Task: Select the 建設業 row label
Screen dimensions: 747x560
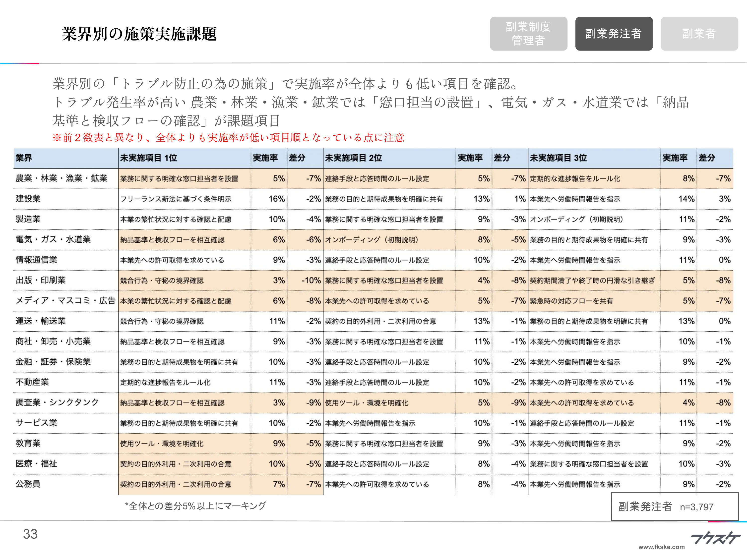Action: tap(28, 198)
